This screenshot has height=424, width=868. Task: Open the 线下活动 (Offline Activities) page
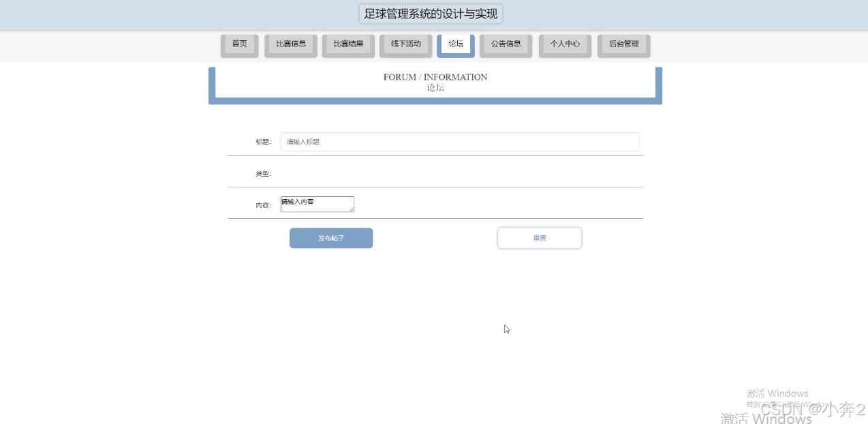click(x=405, y=44)
